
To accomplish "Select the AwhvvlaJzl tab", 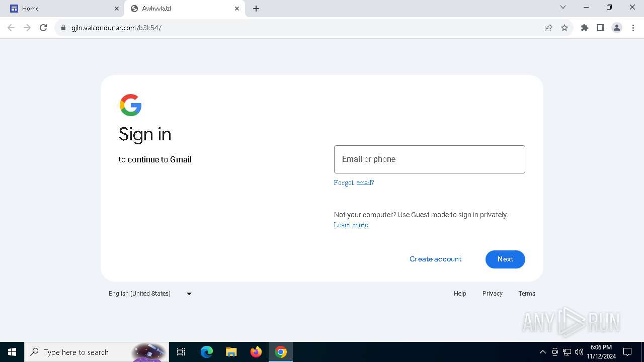I will (185, 9).
